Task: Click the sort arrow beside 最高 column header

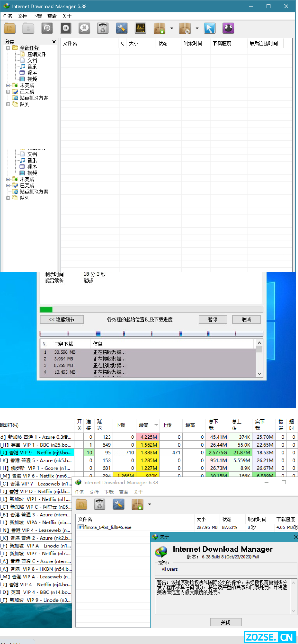Action: pos(156,425)
